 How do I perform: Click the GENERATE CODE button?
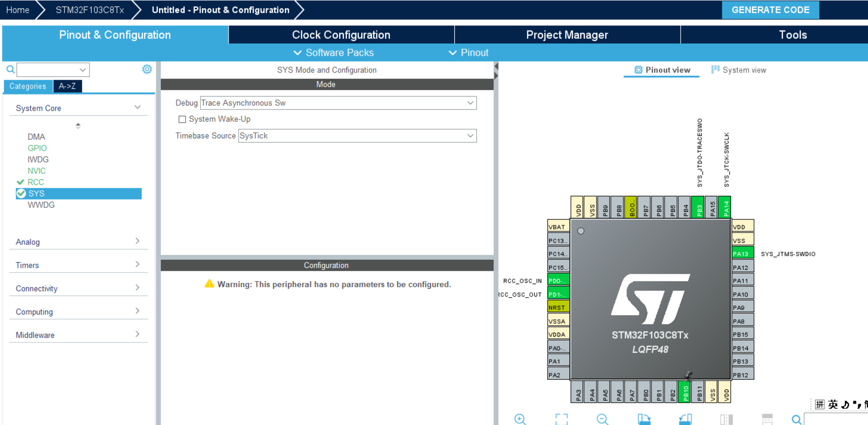coord(770,10)
